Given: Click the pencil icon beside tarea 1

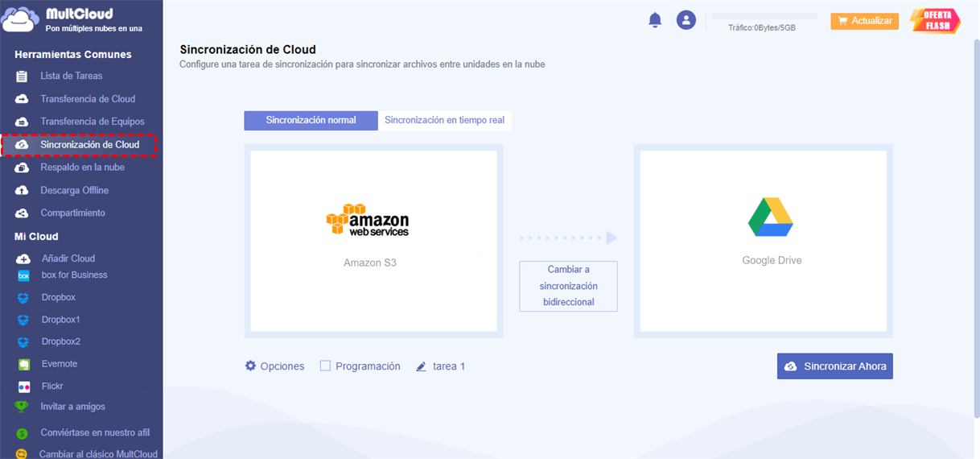Looking at the screenshot, I should click(421, 366).
